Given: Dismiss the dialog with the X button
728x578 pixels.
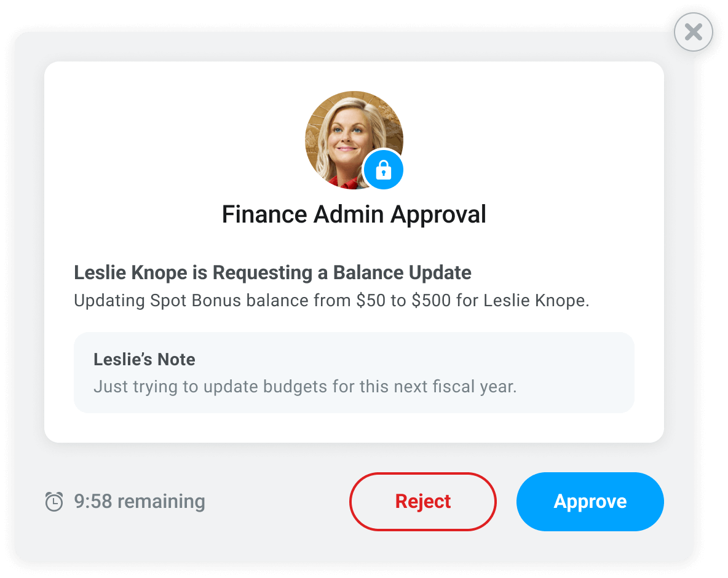Looking at the screenshot, I should pyautogui.click(x=693, y=31).
